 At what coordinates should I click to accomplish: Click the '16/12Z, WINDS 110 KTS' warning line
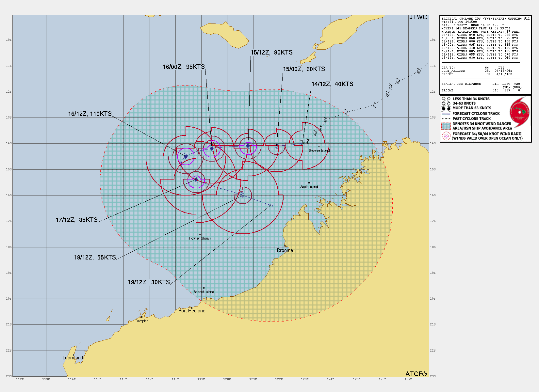point(480,48)
